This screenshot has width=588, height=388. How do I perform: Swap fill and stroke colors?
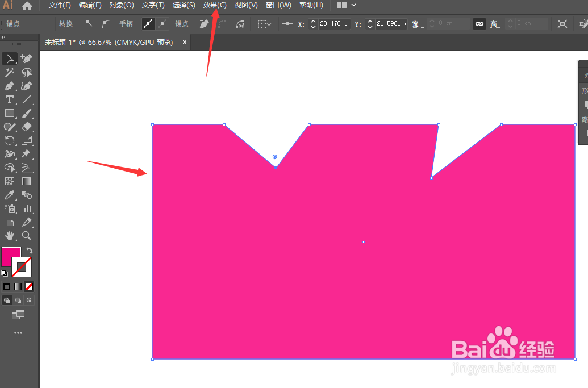(x=29, y=251)
